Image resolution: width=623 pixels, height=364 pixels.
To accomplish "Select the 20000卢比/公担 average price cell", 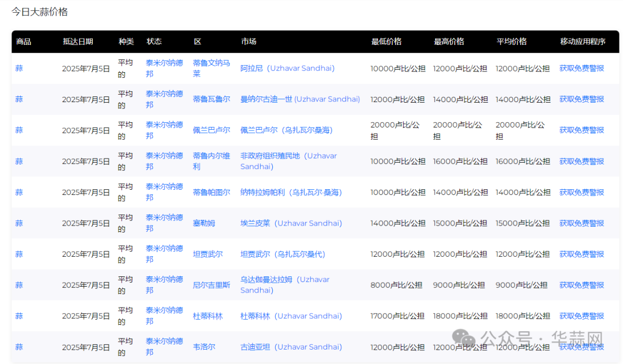I will (520, 130).
